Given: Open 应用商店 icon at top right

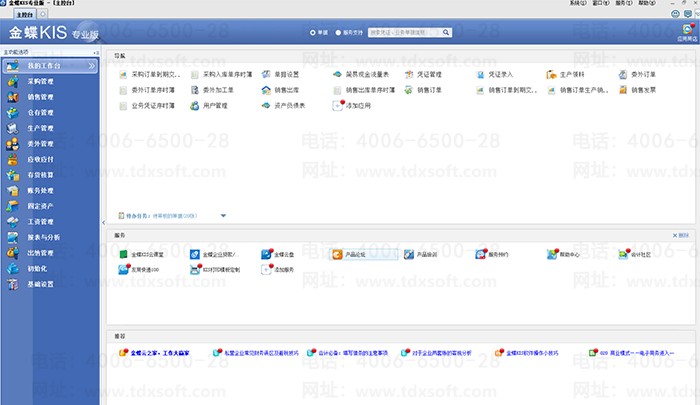Looking at the screenshot, I should click(x=685, y=33).
